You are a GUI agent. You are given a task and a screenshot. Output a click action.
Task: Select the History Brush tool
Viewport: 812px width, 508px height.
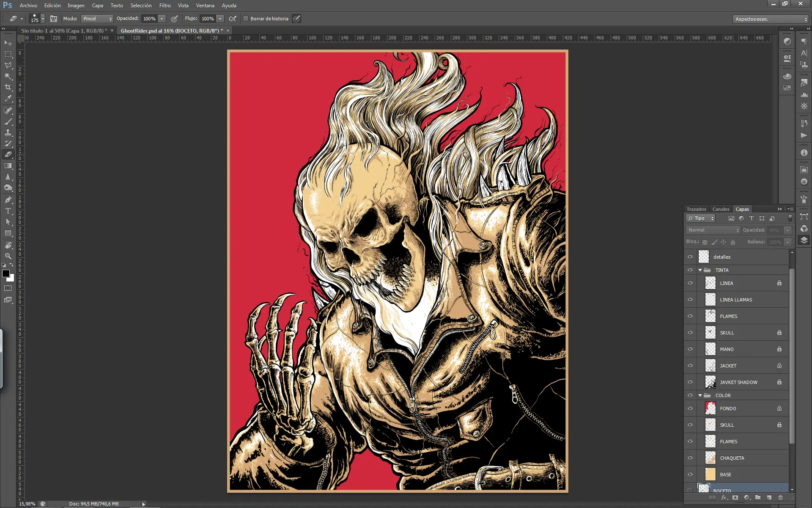tap(8, 144)
